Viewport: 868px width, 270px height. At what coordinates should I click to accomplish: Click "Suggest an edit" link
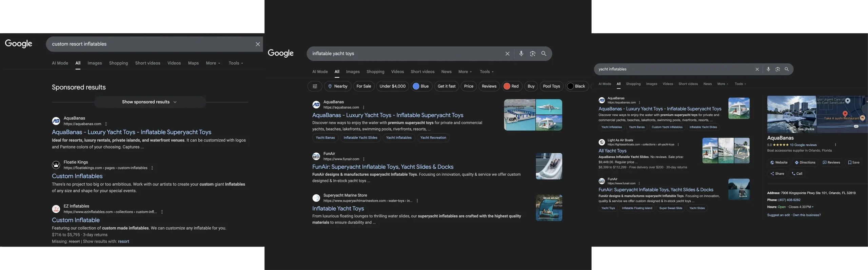pos(778,215)
